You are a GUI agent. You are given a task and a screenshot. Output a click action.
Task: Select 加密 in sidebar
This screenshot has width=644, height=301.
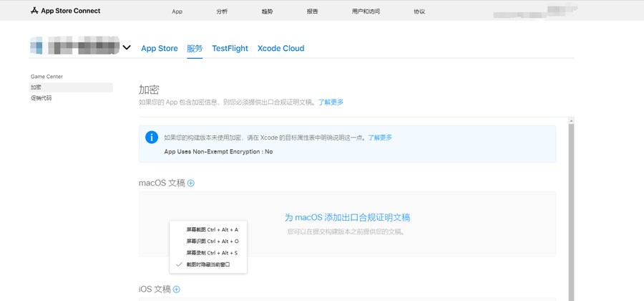coord(71,87)
